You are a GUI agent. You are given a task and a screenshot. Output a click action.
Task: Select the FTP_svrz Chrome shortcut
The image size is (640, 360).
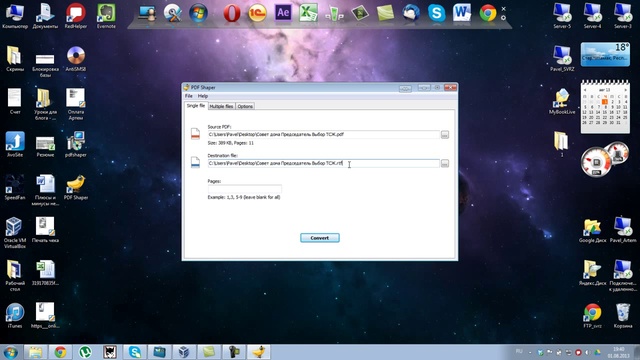[x=592, y=316]
